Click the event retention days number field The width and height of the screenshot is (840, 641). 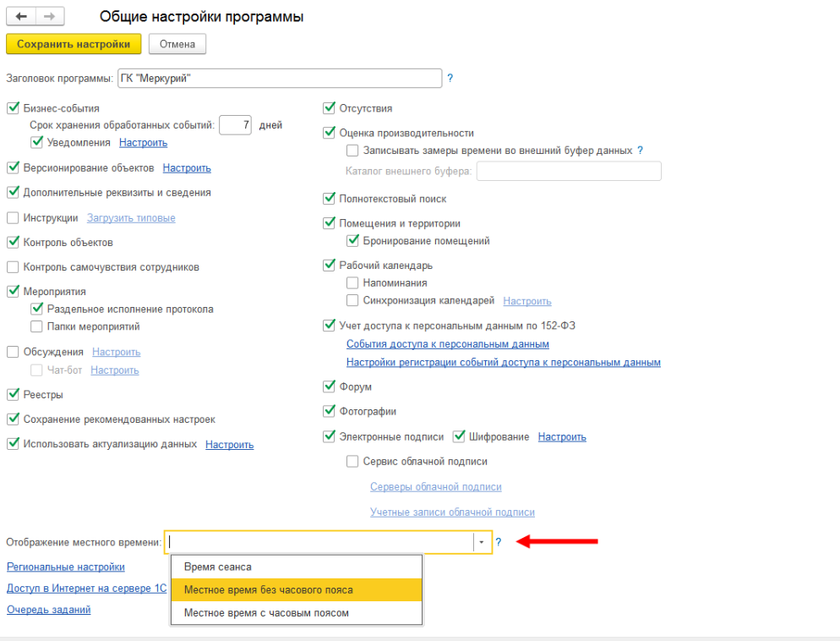point(235,125)
